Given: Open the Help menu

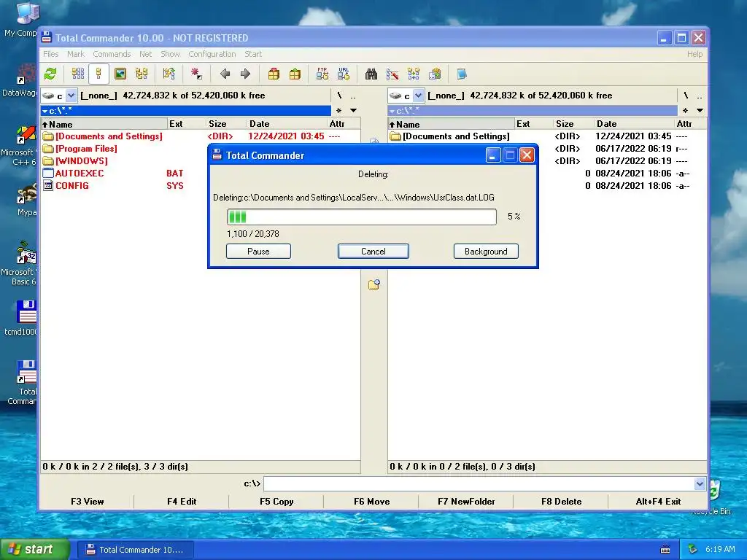Looking at the screenshot, I should pyautogui.click(x=694, y=54).
